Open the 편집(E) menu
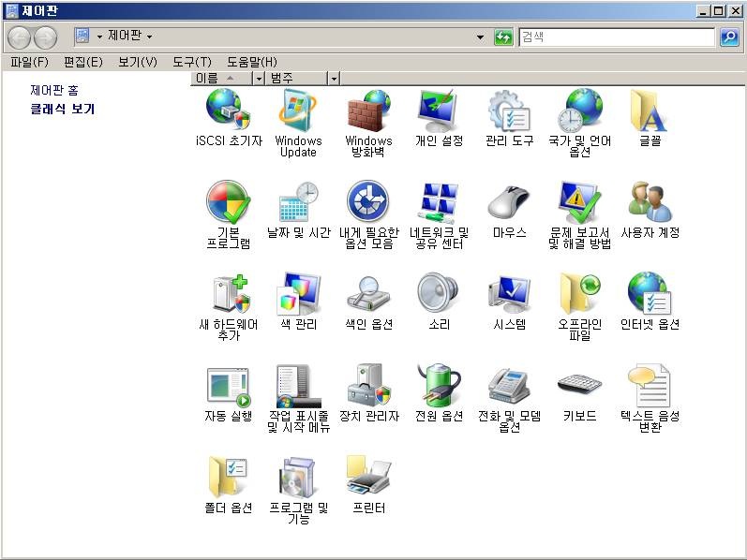This screenshot has width=747, height=560. 83,62
